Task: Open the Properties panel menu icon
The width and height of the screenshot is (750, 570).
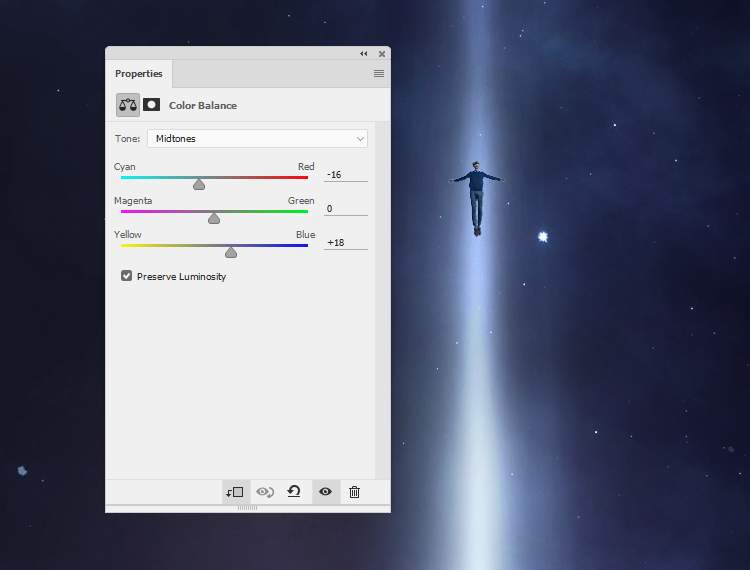Action: click(379, 74)
